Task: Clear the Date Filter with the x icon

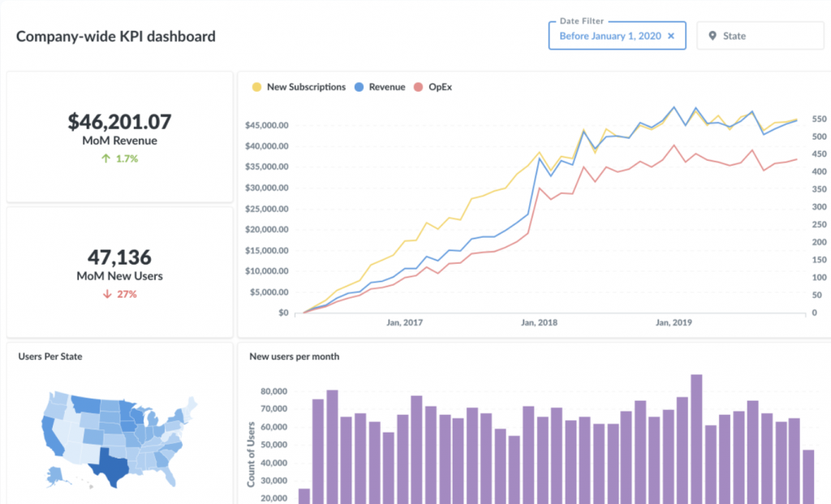Action: pos(671,36)
